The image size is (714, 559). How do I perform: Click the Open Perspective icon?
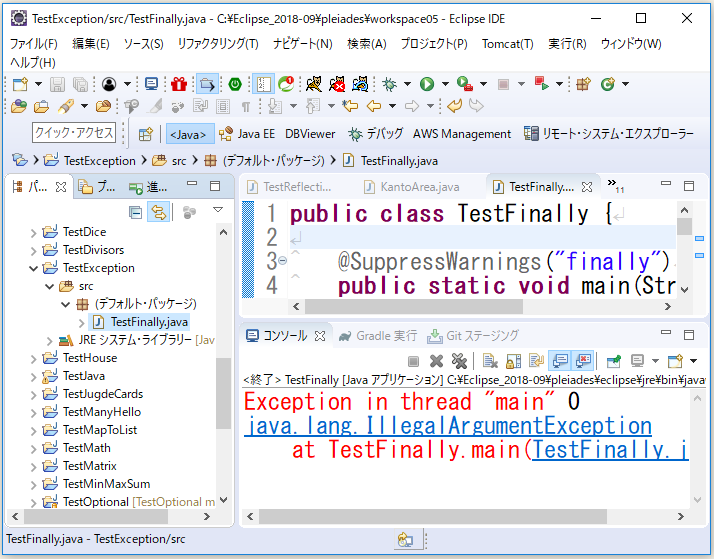point(146,134)
